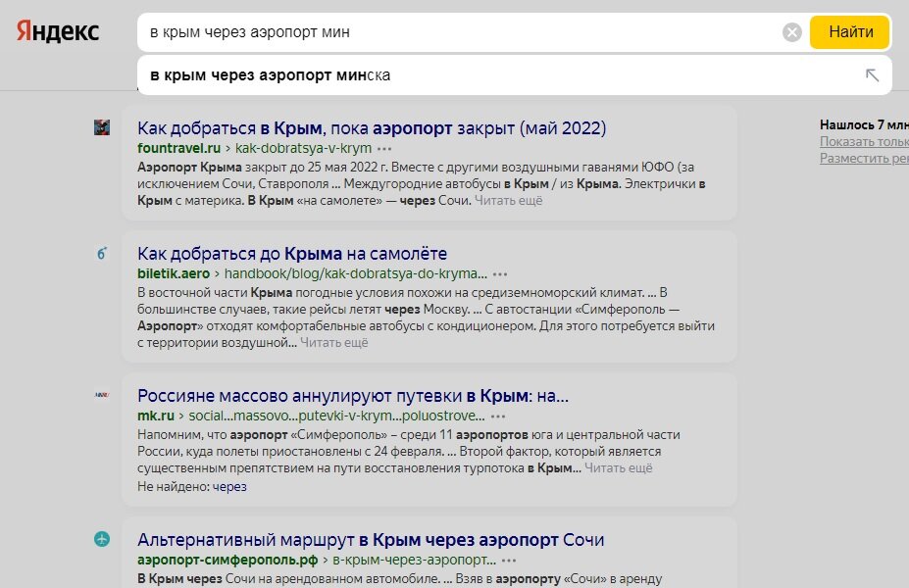This screenshot has width=909, height=588.
Task: Expand 'Читать ещё' in mk.ru snippet
Action: pyautogui.click(x=618, y=468)
